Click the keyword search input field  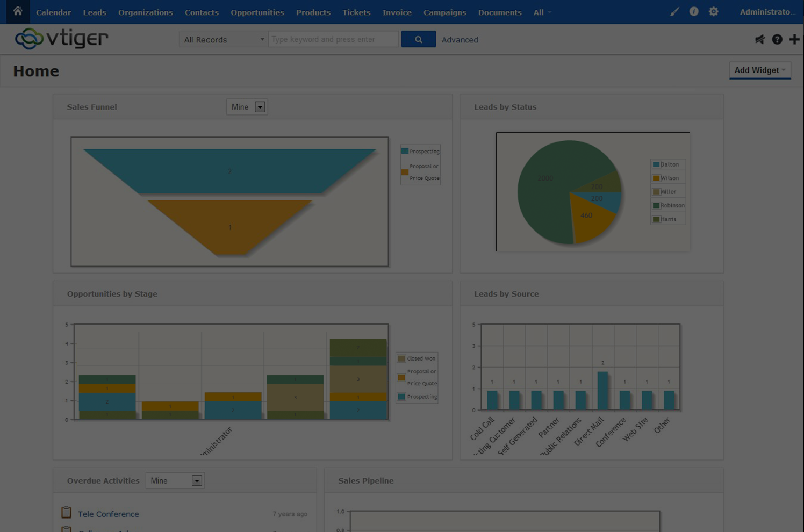[x=333, y=39]
